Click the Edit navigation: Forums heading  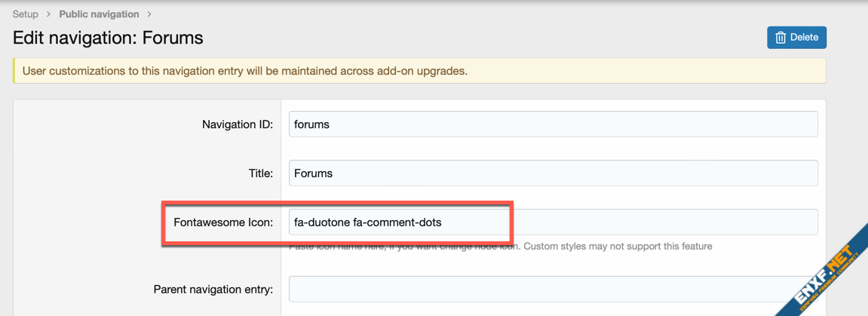click(x=108, y=38)
